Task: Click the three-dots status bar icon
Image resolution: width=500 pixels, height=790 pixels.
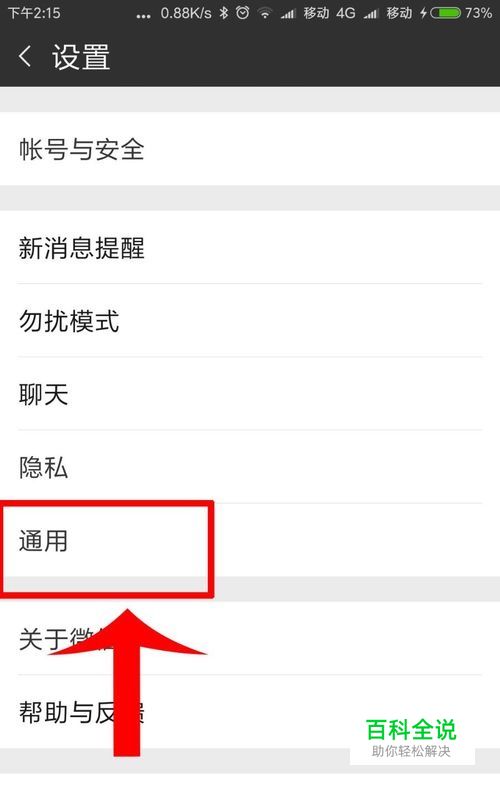Action: tap(144, 17)
